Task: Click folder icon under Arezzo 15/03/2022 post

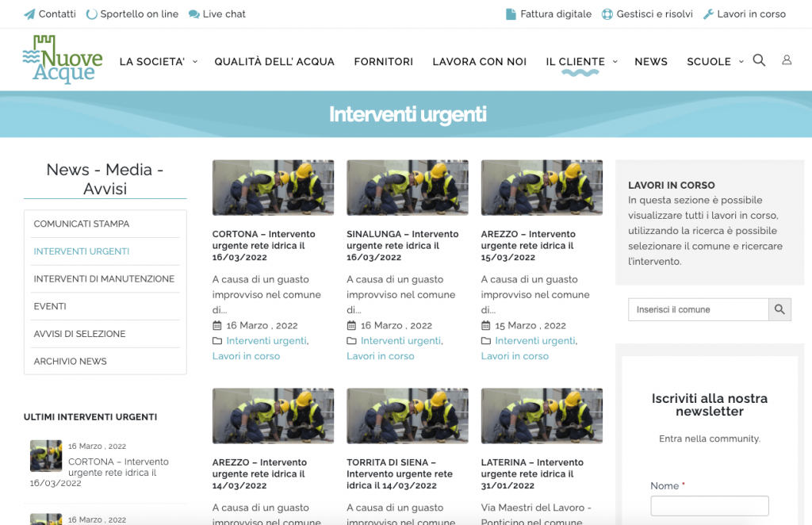Action: click(x=486, y=341)
